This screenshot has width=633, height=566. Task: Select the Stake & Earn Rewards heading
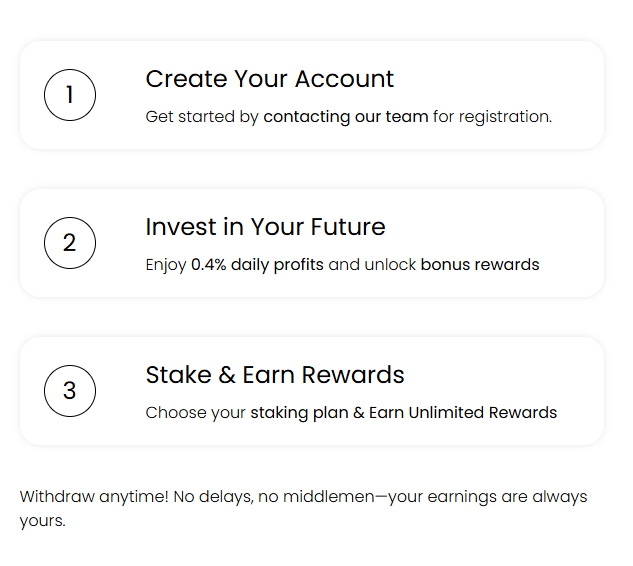coord(275,375)
